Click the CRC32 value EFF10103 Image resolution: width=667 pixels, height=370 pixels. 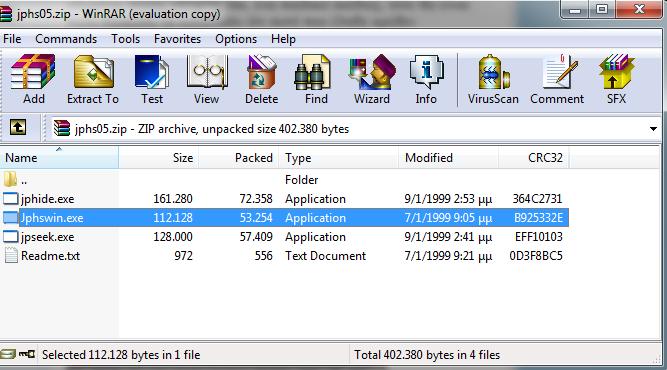(539, 236)
